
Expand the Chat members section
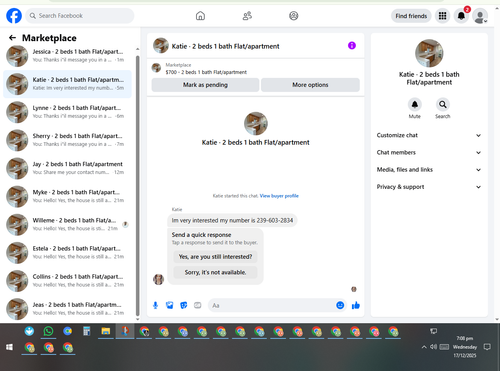pyautogui.click(x=429, y=152)
